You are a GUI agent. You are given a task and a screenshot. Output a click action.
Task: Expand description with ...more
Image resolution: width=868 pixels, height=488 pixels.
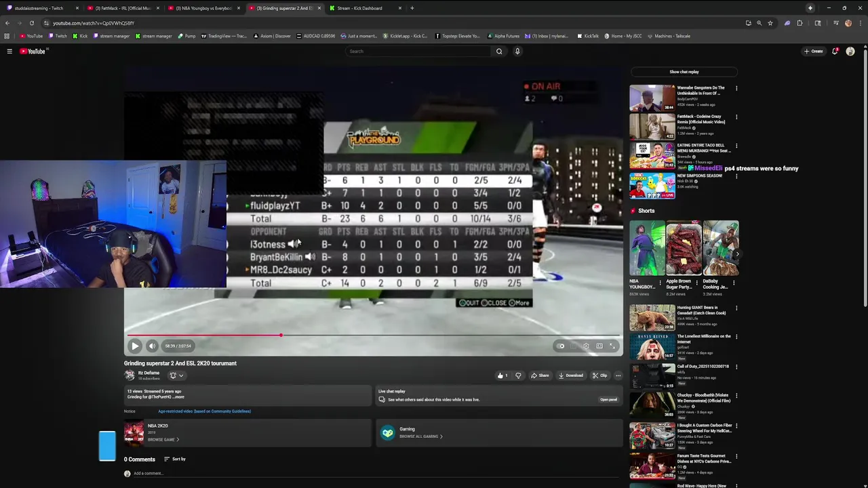[x=178, y=397]
